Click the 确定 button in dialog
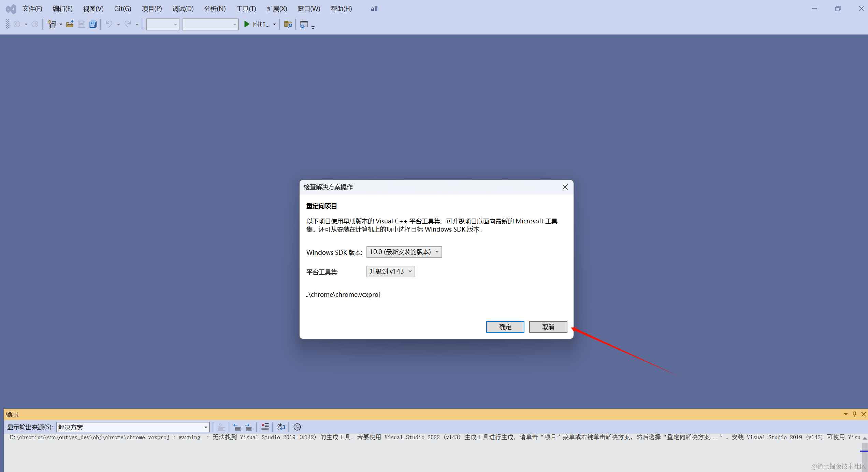Viewport: 868px width, 472px height. click(505, 327)
